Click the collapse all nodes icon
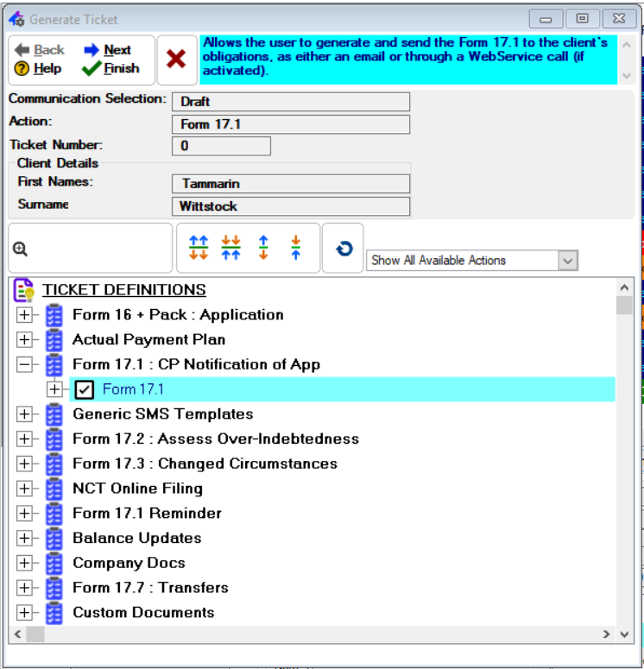Image resolution: width=644 pixels, height=669 pixels. (x=230, y=249)
